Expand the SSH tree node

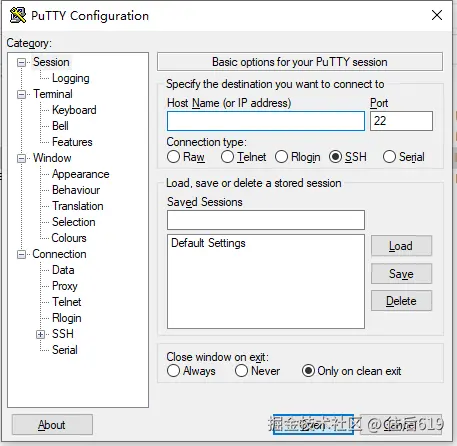coord(40,334)
